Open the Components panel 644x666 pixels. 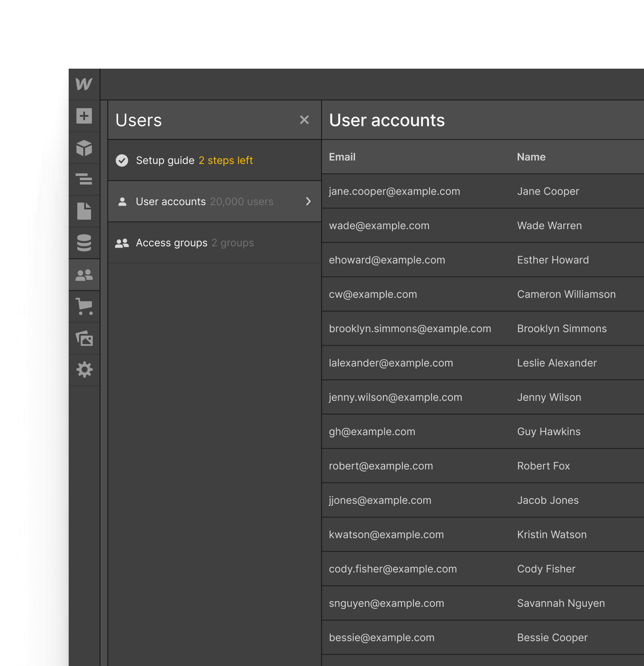pyautogui.click(x=85, y=148)
